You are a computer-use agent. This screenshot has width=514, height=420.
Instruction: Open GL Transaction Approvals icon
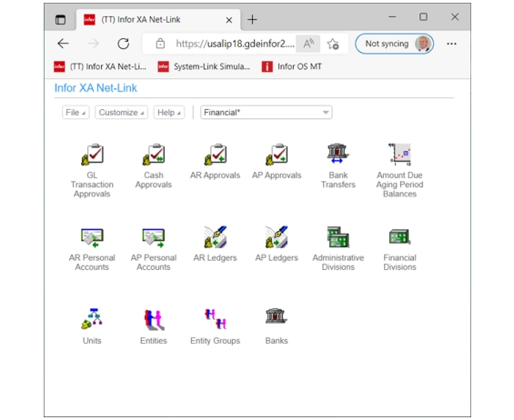point(92,154)
